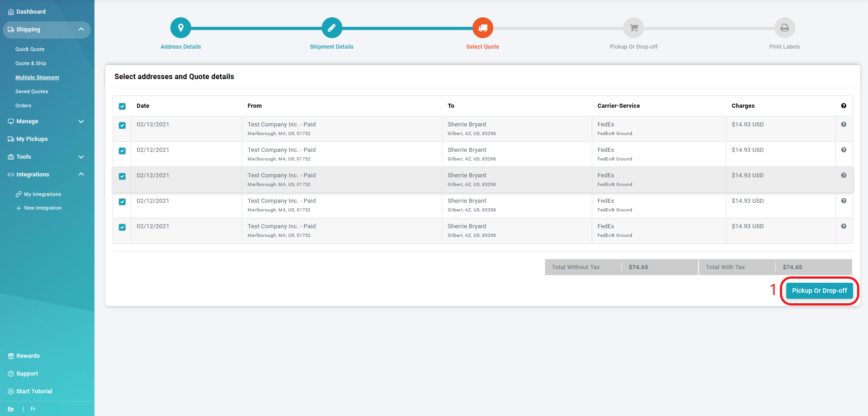Click the My Pickups truck icon
868x416 pixels.
click(11, 139)
